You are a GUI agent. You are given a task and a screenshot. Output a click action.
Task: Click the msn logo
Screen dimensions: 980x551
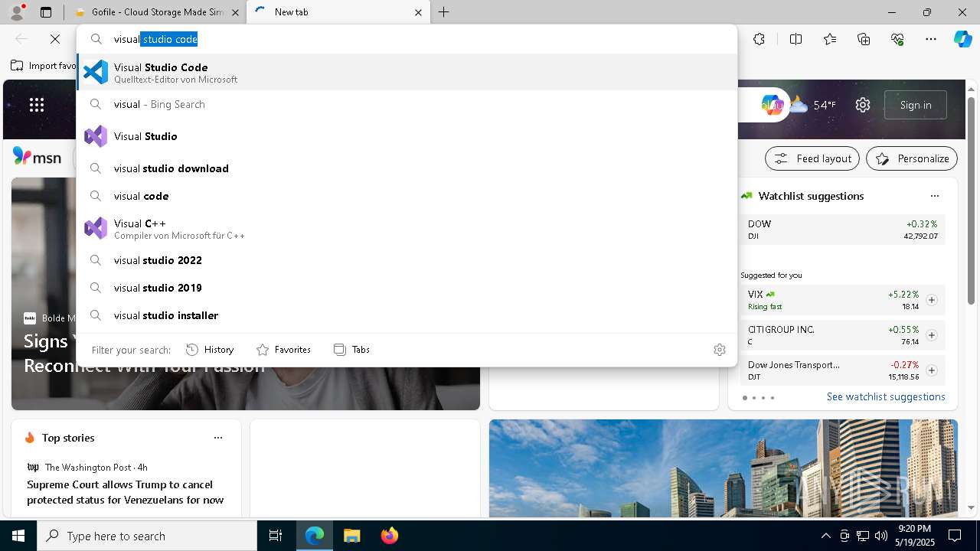point(37,157)
